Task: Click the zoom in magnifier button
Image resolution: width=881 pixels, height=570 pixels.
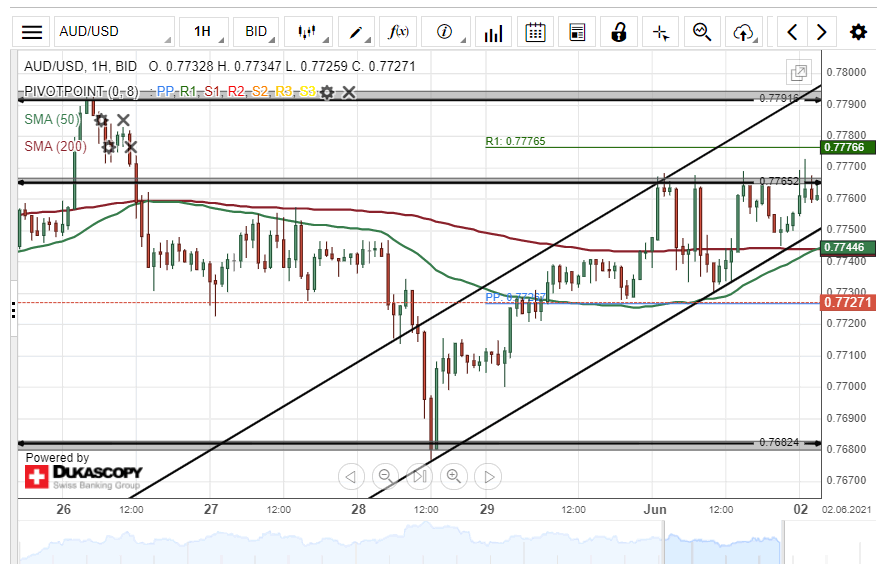Action: point(453,476)
